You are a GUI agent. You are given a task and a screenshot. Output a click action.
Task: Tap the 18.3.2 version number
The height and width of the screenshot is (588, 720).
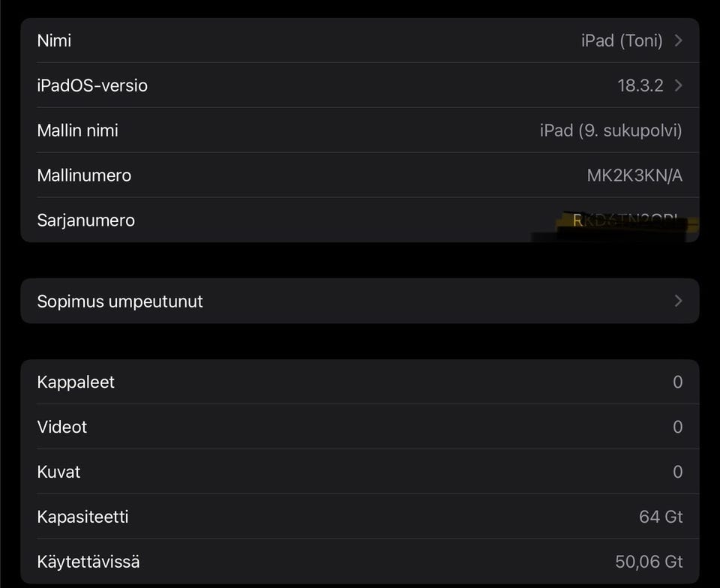point(640,85)
